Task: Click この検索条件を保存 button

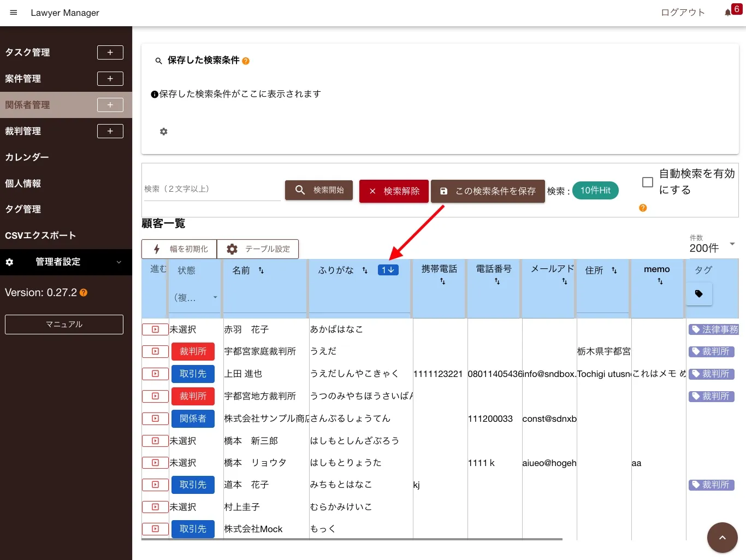Action: coord(488,191)
